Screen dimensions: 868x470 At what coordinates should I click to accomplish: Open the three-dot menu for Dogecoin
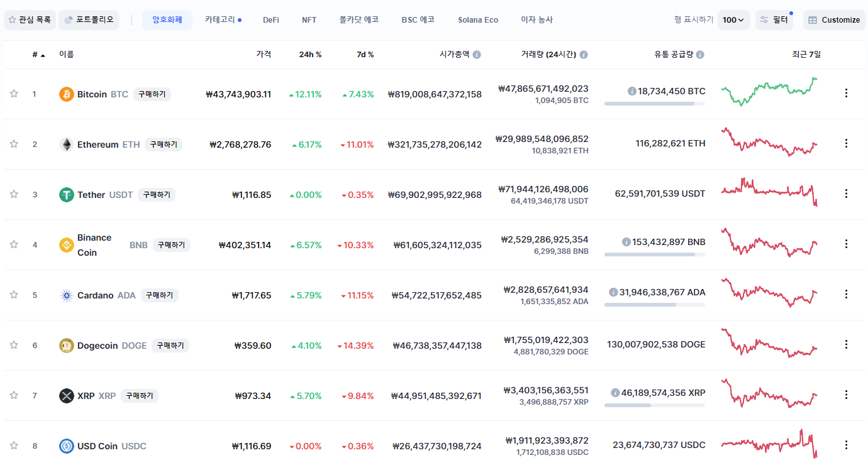pyautogui.click(x=846, y=344)
